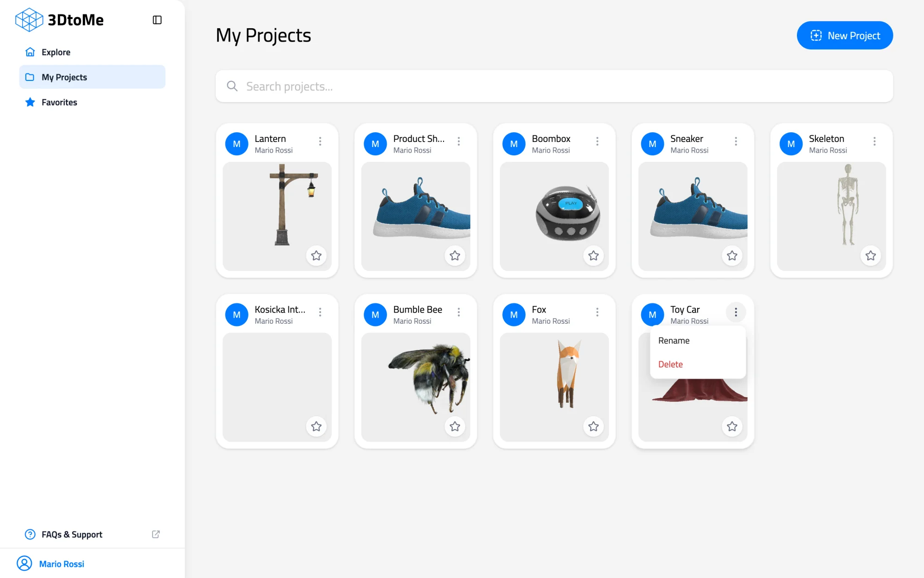Open the Product Sh... shoe thumbnail
This screenshot has height=578, width=924.
point(416,216)
